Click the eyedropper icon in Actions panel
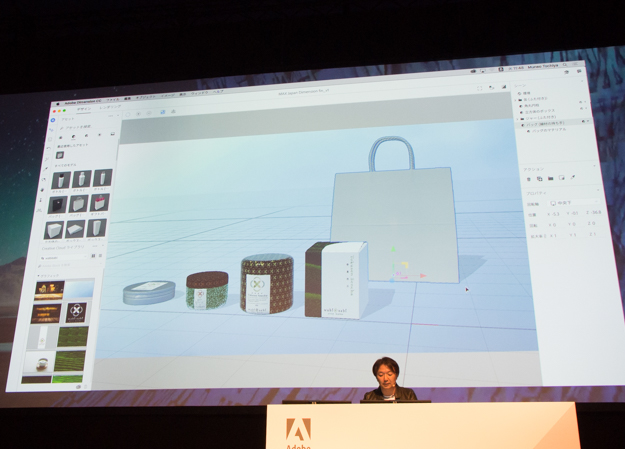The width and height of the screenshot is (625, 449). [x=573, y=178]
